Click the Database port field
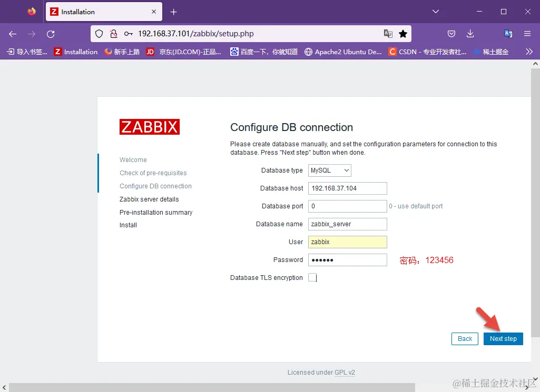 pos(348,206)
